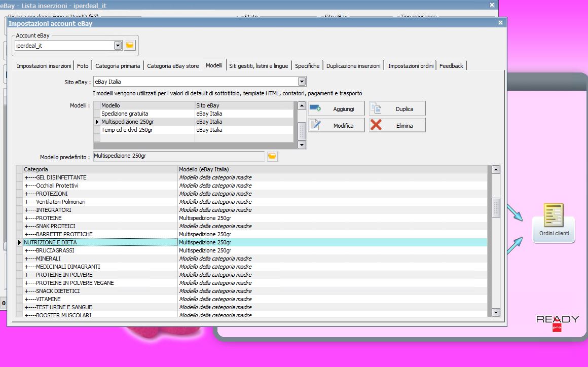Screen dimensions: 588x367
Task: Click model cell of BARRETTE PROTEICHE row
Action: coord(333,234)
